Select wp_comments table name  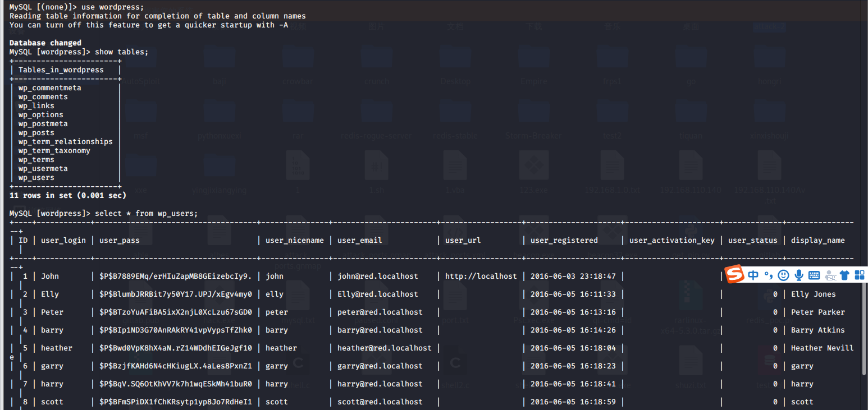(43, 96)
